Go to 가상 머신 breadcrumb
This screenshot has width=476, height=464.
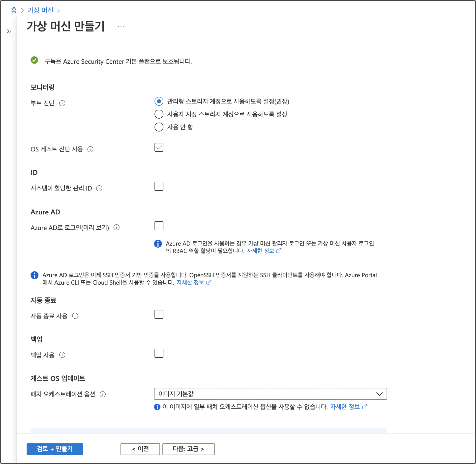tap(40, 10)
